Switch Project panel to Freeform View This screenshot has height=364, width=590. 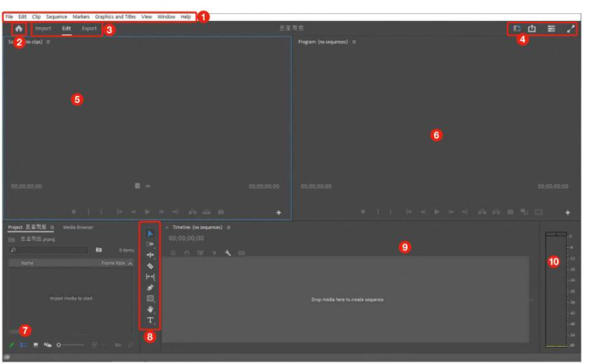(48, 345)
